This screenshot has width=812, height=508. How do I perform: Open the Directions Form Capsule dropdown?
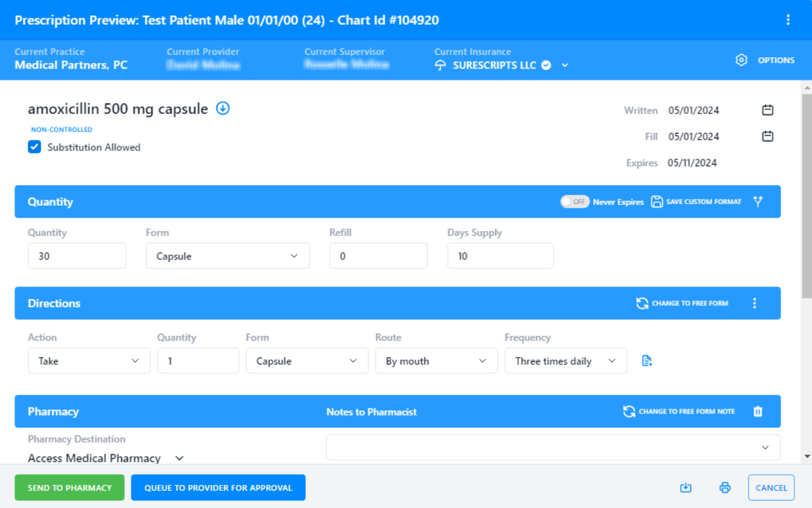point(307,361)
